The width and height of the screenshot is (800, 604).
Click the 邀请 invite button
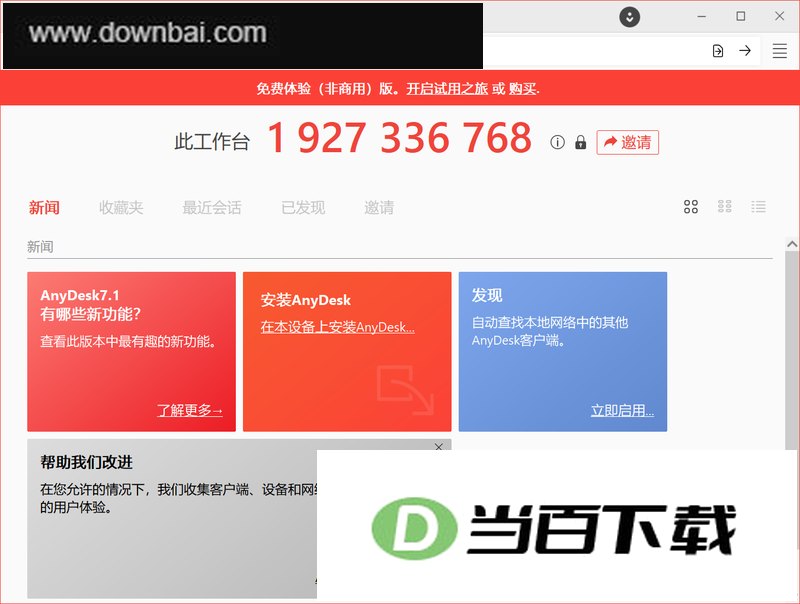coord(628,142)
